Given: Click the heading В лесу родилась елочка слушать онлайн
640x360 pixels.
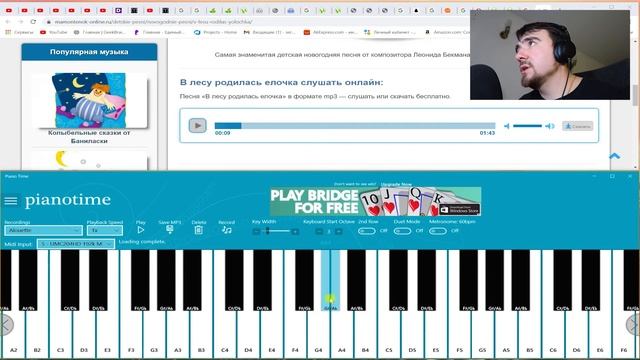Looking at the screenshot, I should tap(282, 82).
